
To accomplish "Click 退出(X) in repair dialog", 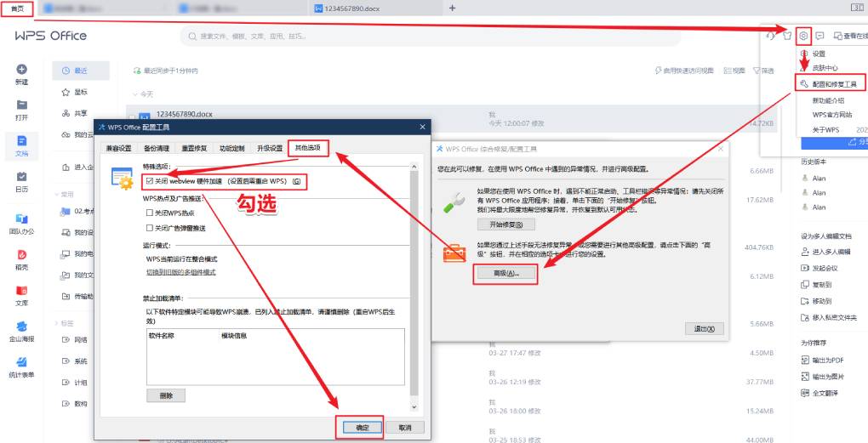I will click(x=704, y=328).
